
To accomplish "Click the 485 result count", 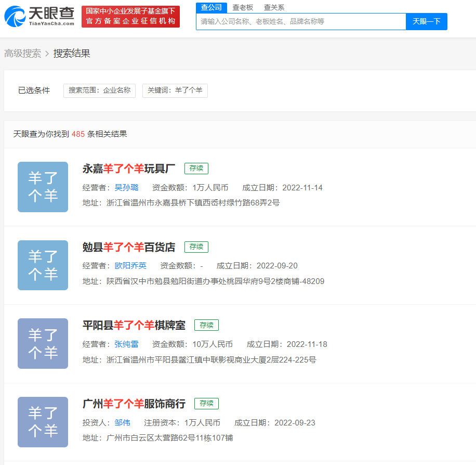I will 78,134.
